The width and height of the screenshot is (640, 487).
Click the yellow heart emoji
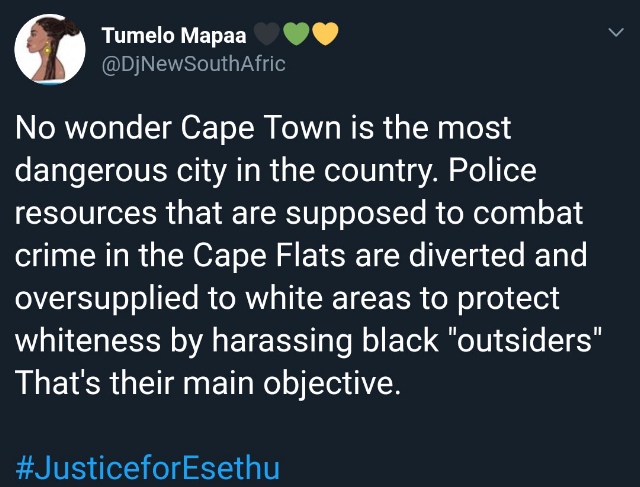325,34
